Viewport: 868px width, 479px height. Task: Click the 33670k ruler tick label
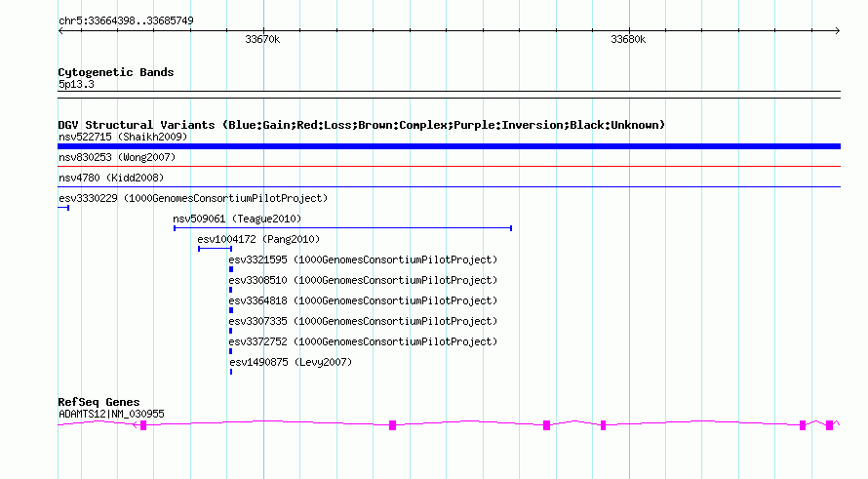point(262,39)
